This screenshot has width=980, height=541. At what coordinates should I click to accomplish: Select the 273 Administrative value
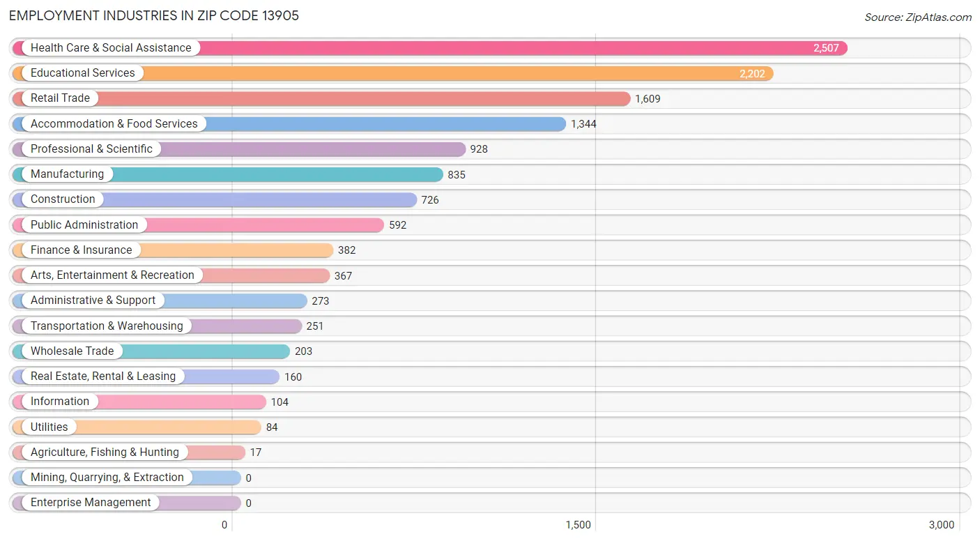[321, 301]
